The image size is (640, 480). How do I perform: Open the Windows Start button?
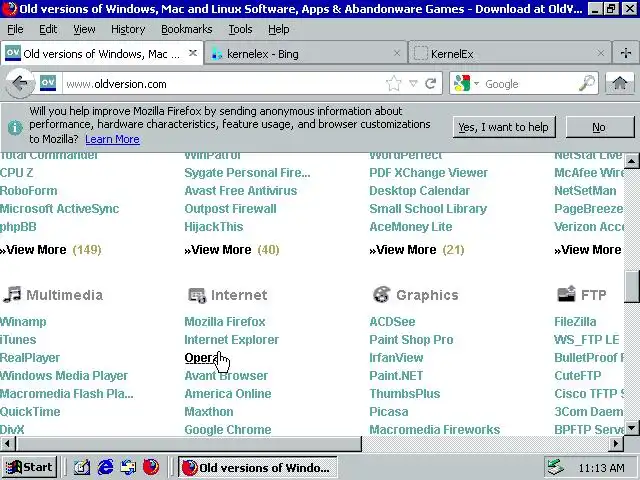pyautogui.click(x=29, y=467)
